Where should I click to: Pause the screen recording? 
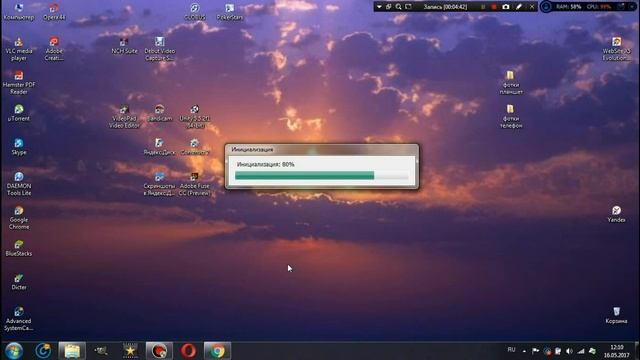[483, 7]
